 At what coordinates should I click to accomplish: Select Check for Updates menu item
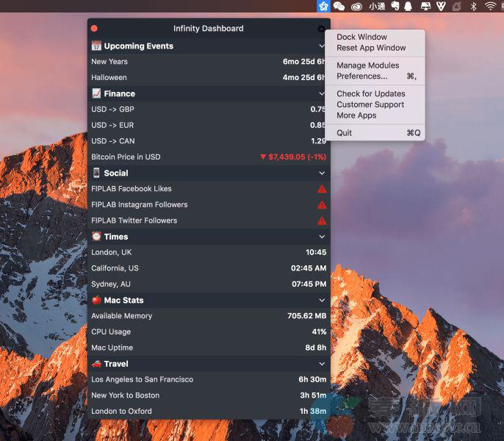[370, 94]
